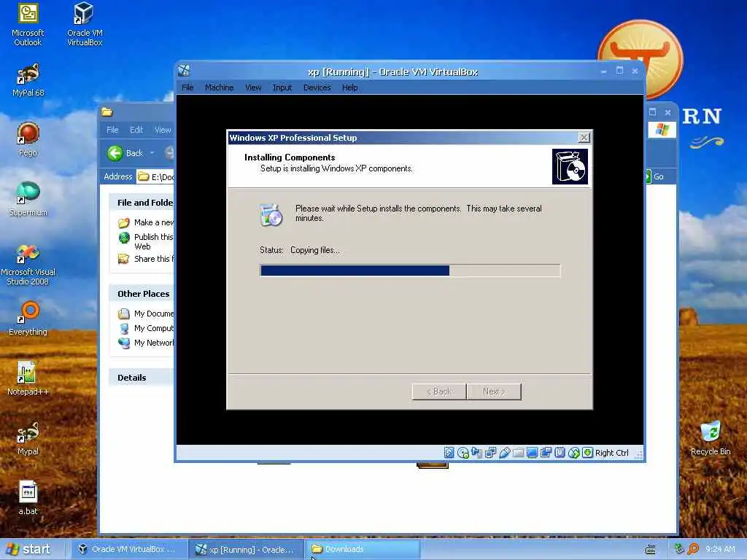Image resolution: width=747 pixels, height=560 pixels.
Task: Click Make a new folder link
Action: [x=154, y=222]
